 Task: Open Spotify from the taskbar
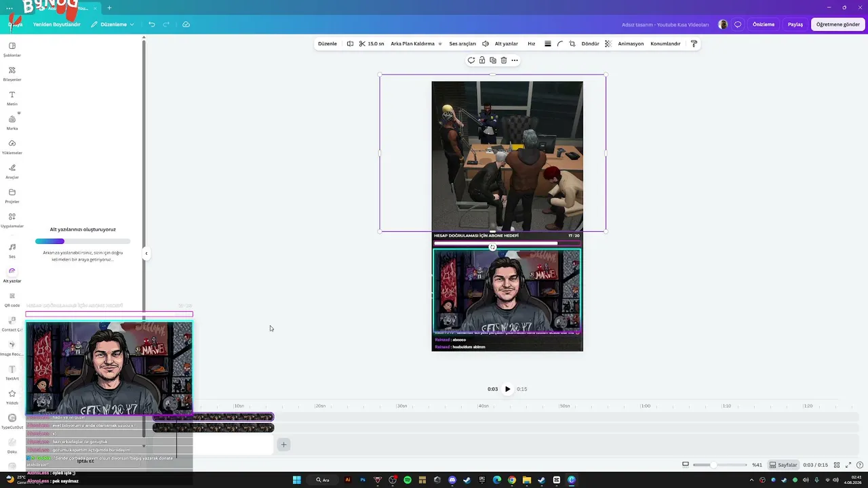(408, 480)
